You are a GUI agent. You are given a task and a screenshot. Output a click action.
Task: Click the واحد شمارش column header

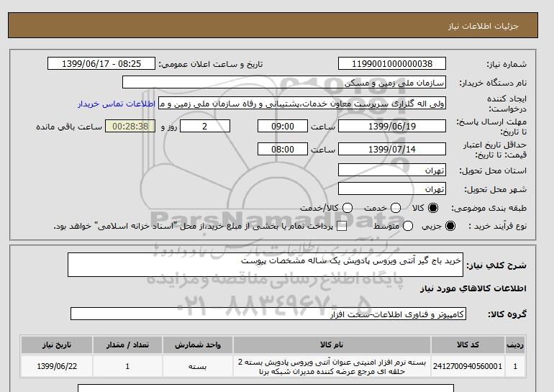(198, 345)
